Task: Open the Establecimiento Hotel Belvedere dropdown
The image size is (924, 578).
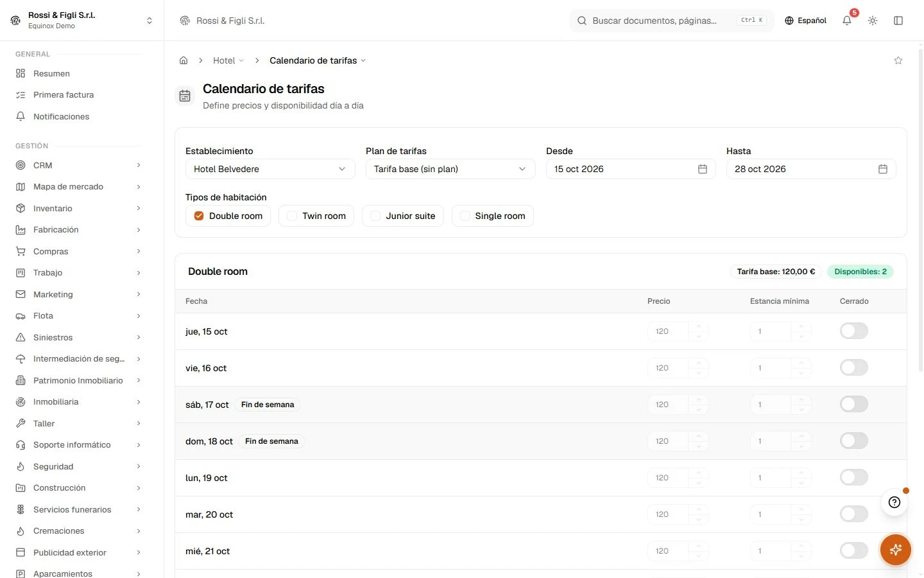Action: [x=270, y=169]
